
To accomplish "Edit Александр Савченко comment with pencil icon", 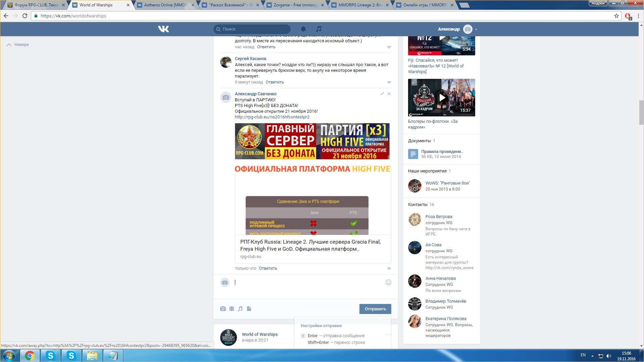I will coord(382,94).
